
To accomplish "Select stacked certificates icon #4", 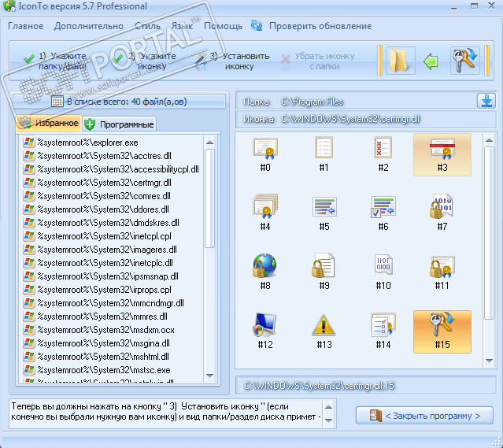I will point(265,213).
